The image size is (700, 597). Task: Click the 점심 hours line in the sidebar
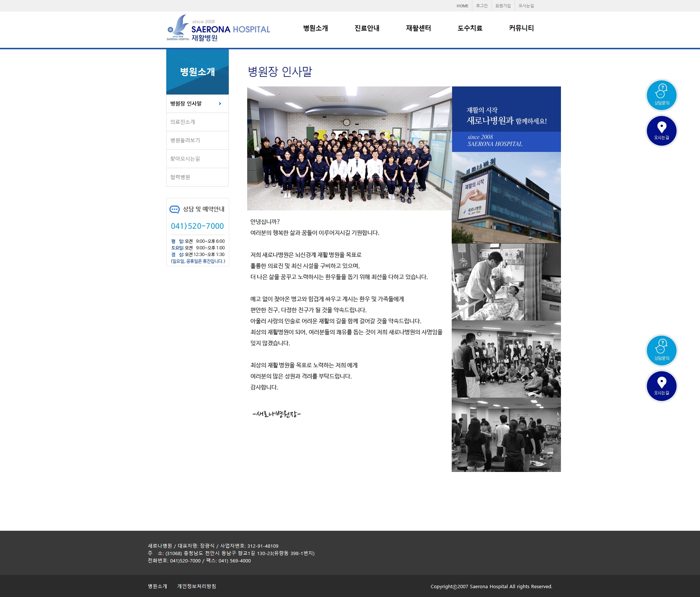point(198,255)
